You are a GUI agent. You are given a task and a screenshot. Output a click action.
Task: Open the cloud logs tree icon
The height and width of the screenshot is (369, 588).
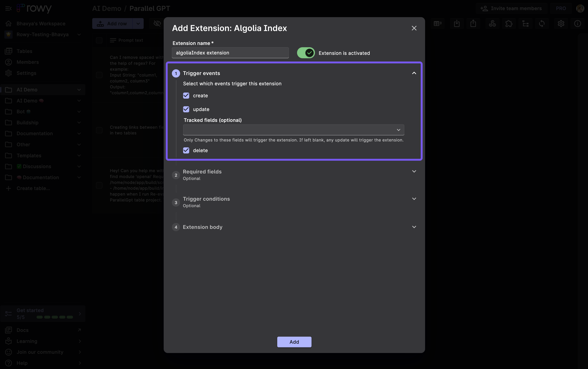(x=525, y=23)
